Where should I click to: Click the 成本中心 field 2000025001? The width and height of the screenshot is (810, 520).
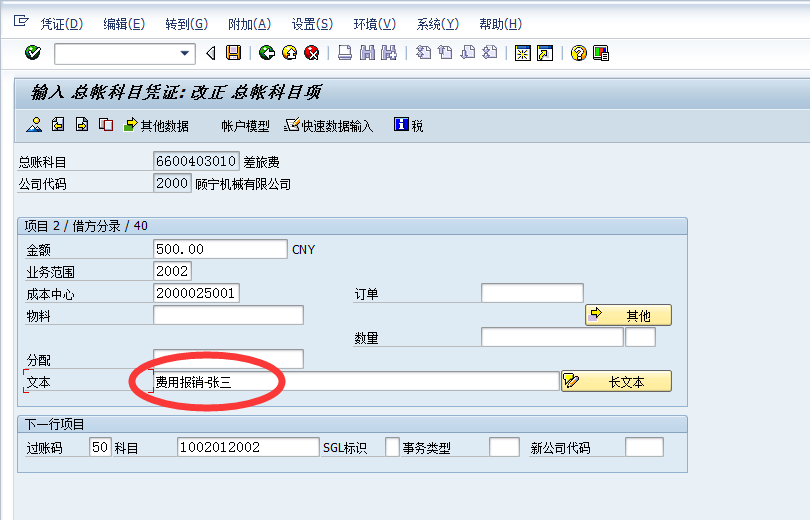pos(196,293)
